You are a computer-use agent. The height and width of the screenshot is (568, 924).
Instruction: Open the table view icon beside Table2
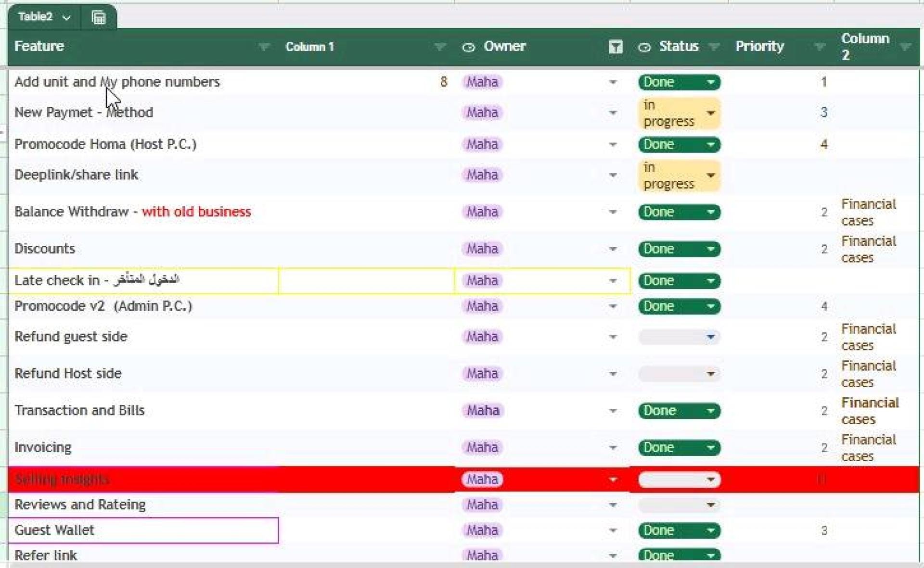[99, 18]
